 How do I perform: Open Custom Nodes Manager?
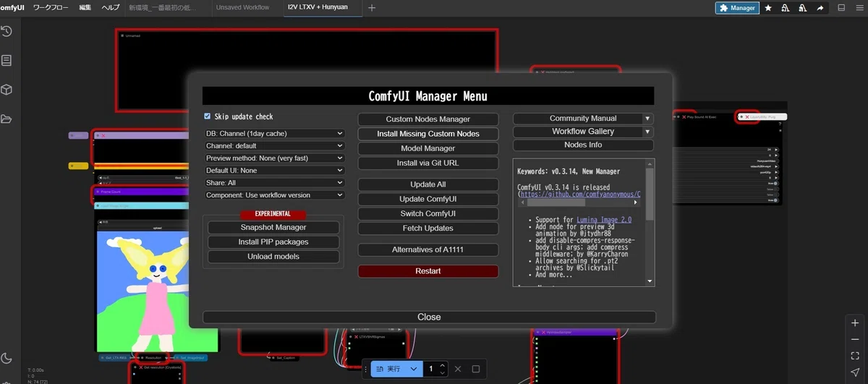point(428,119)
